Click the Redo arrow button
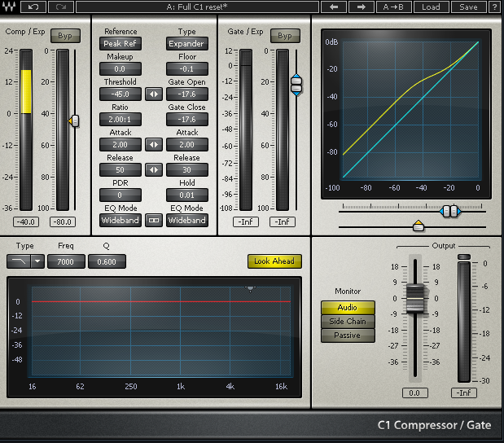 61,7
